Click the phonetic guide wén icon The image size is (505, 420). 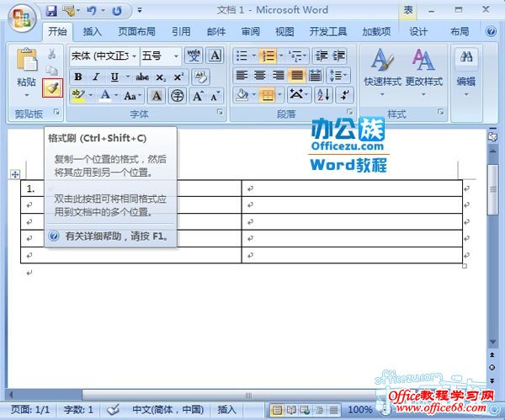(x=194, y=56)
